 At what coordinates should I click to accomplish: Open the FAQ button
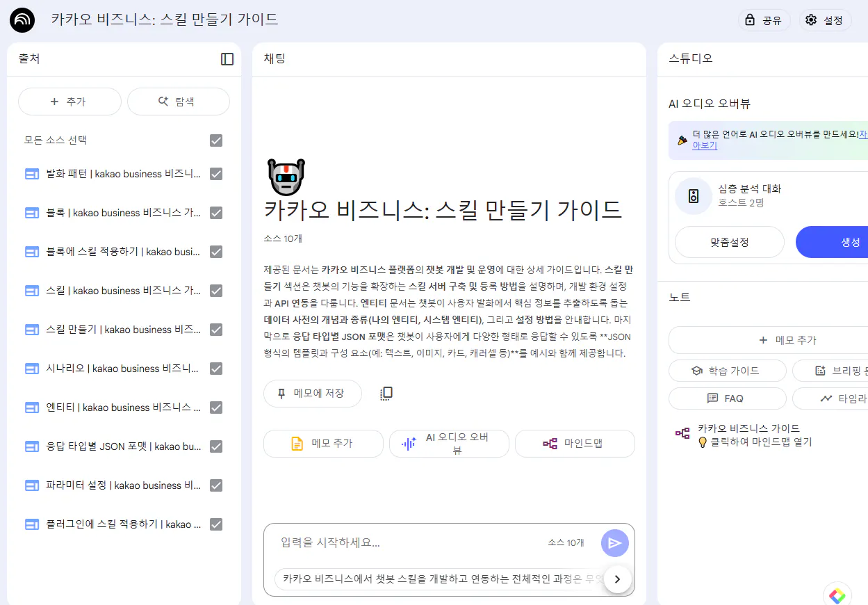pos(727,398)
